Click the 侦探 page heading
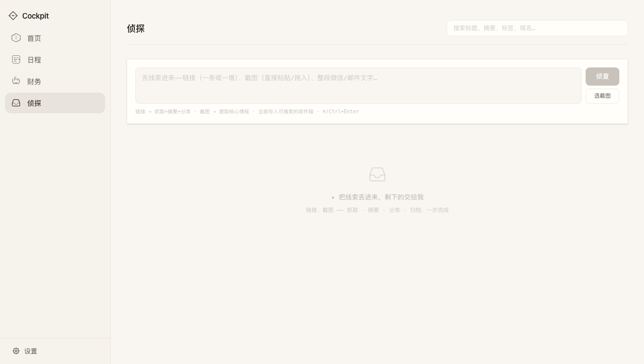644x364 pixels. [136, 28]
